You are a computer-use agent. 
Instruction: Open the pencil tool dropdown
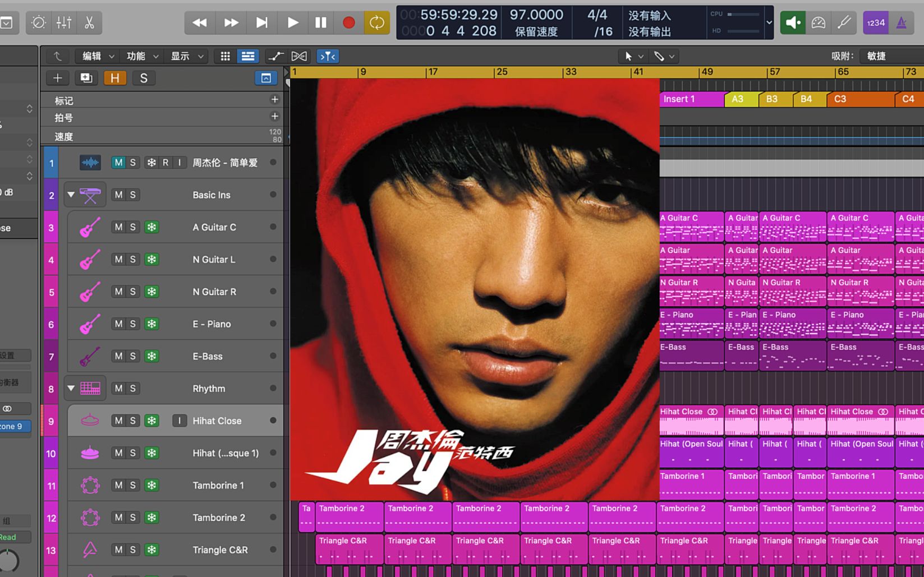(x=664, y=56)
